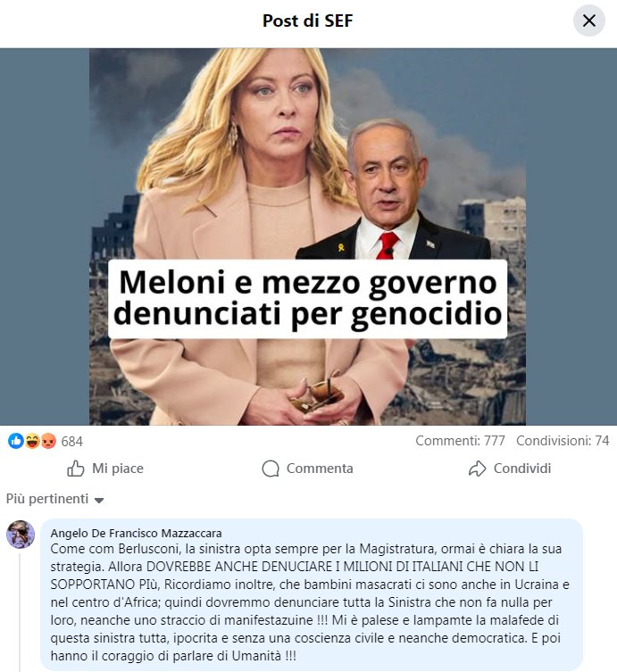
Task: Click the thumbs-up icon next to Mi piace
Action: click(x=76, y=469)
